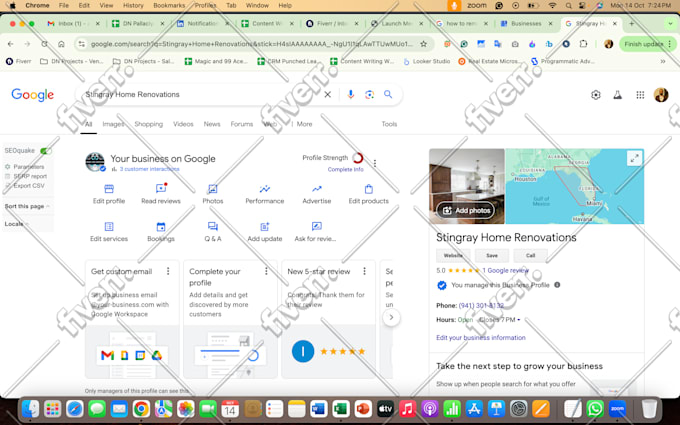Clear the search box text

click(x=327, y=94)
